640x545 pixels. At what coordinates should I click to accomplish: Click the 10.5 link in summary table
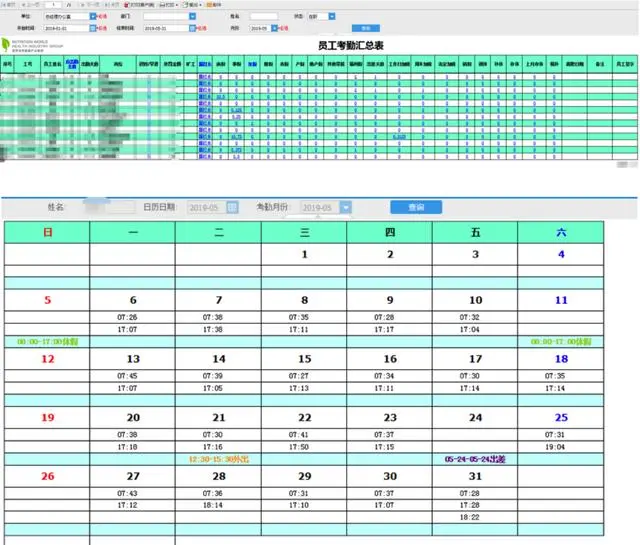(x=220, y=97)
